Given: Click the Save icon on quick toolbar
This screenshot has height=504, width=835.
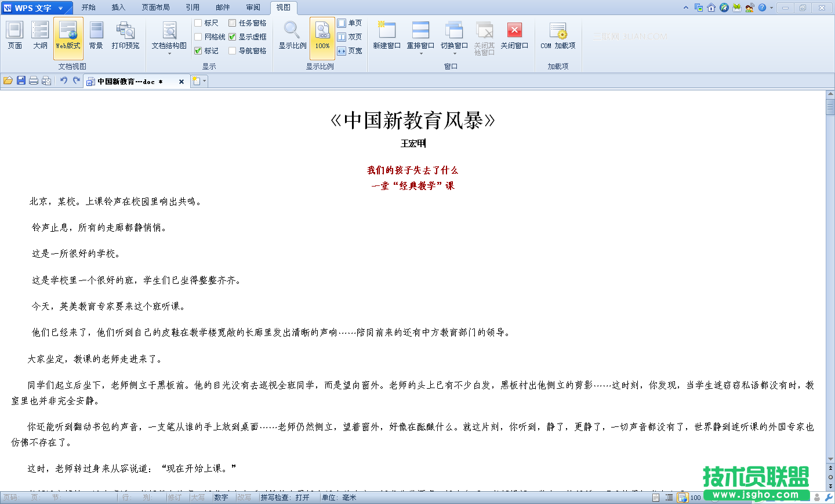Looking at the screenshot, I should tap(21, 81).
